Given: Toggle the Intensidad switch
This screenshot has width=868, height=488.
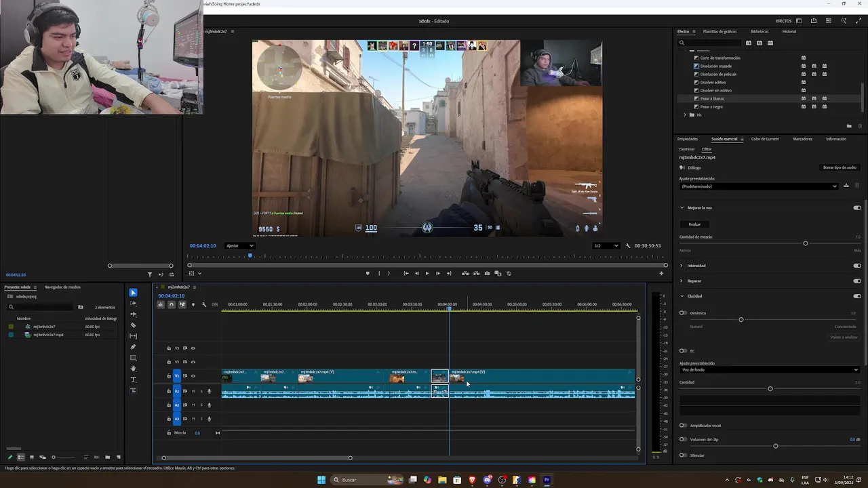Looking at the screenshot, I should [x=857, y=266].
